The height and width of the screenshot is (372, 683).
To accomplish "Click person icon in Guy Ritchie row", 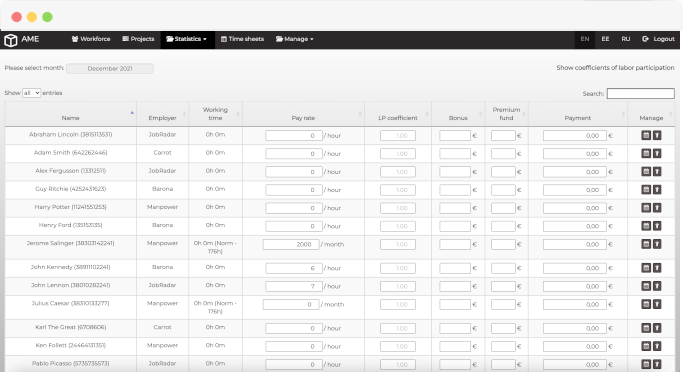I will [657, 190].
